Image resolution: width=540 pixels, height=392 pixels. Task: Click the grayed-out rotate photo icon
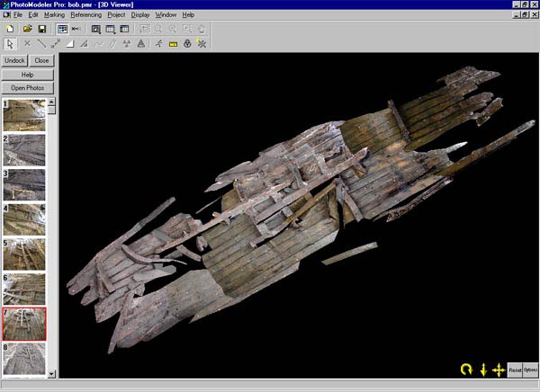[x=201, y=29]
